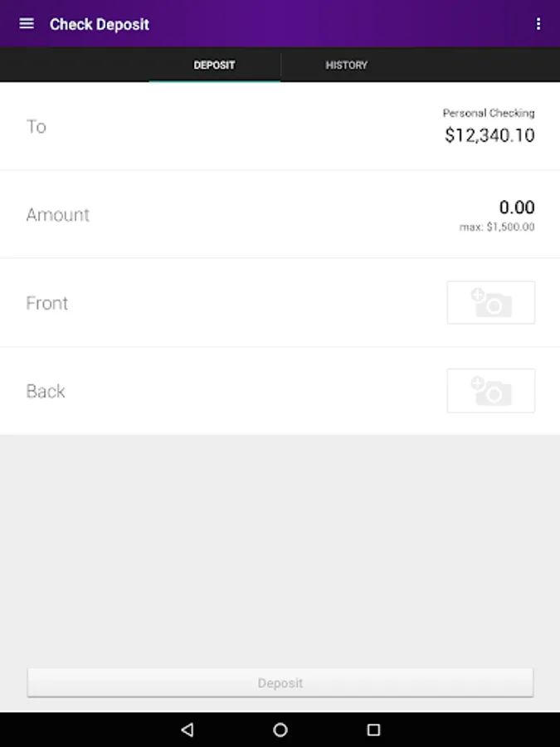The width and height of the screenshot is (560, 747).
Task: Tap the Android back navigation icon
Action: click(x=187, y=730)
